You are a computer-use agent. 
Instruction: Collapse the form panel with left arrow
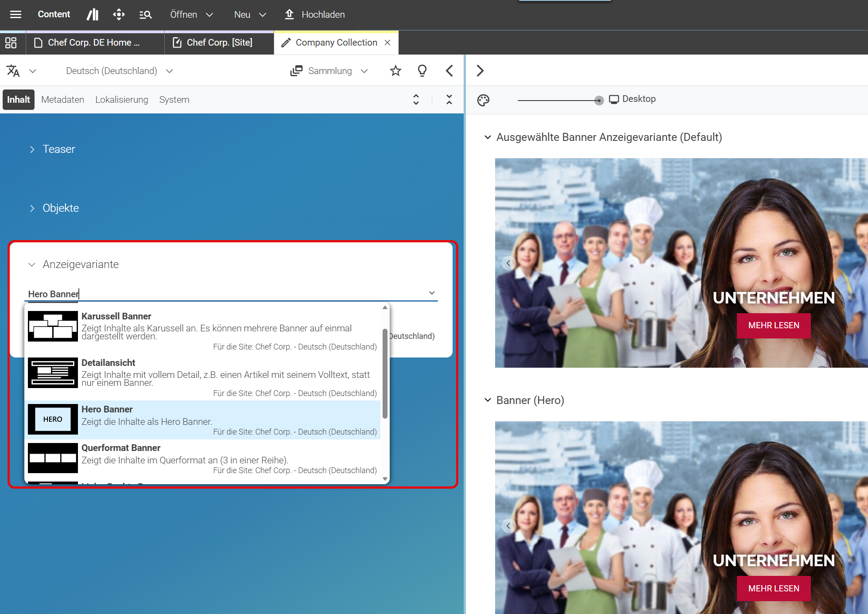[449, 71]
